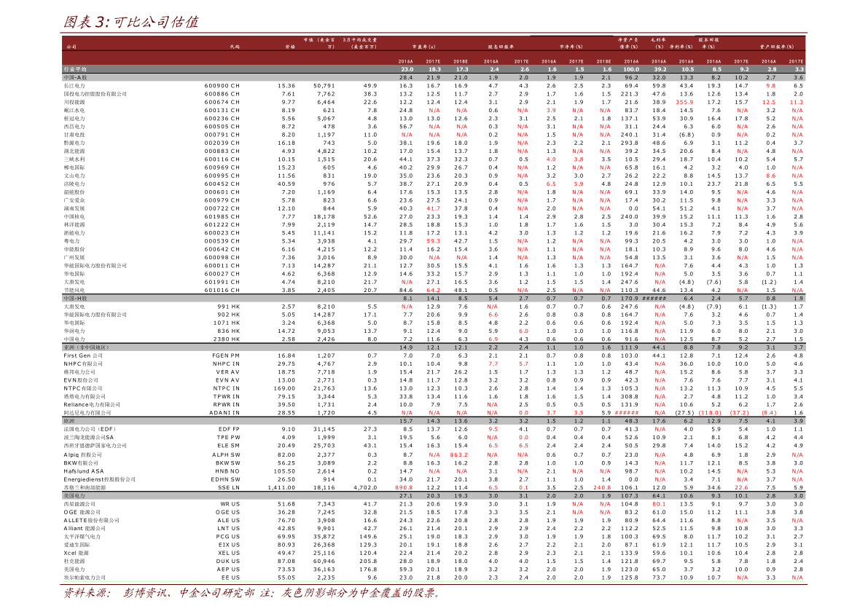Click ticker code 600023 CH
Screen dimensions: 868x614
222,233
